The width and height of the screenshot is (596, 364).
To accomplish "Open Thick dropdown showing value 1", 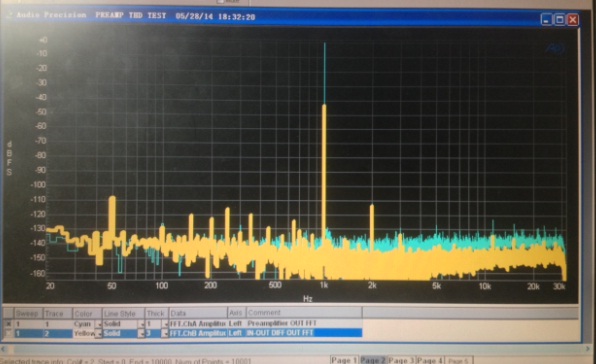I will pyautogui.click(x=165, y=324).
